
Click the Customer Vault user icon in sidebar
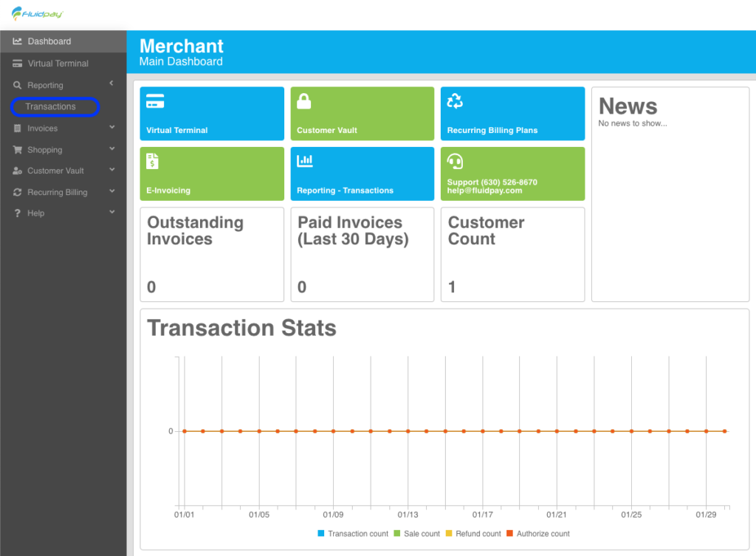[18, 171]
